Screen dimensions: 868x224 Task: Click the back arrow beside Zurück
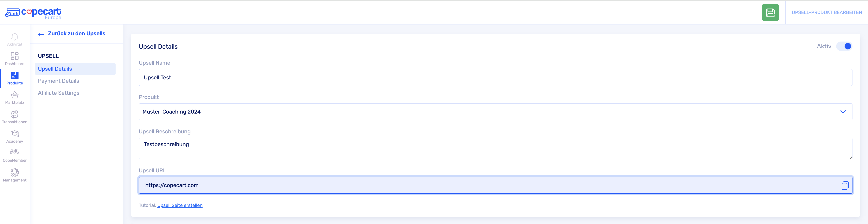click(x=41, y=34)
